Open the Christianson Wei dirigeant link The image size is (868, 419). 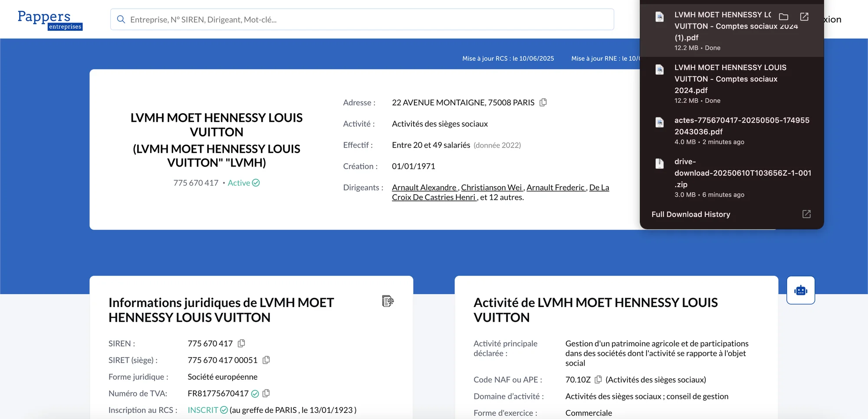492,187
